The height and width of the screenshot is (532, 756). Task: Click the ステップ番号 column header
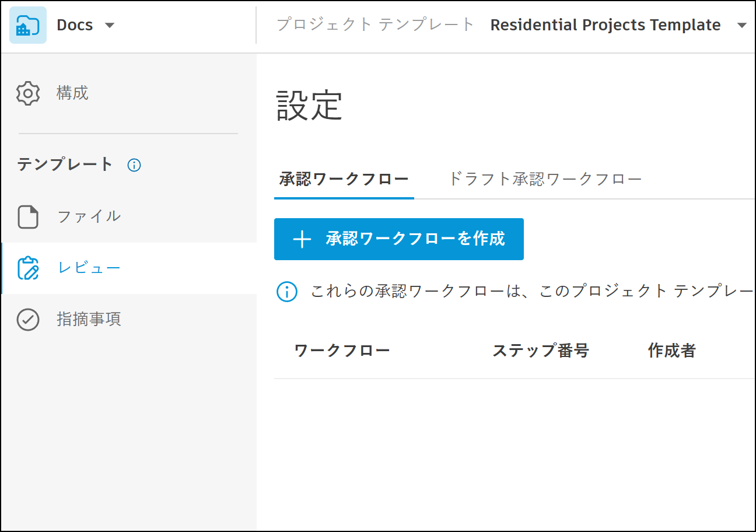tap(540, 351)
